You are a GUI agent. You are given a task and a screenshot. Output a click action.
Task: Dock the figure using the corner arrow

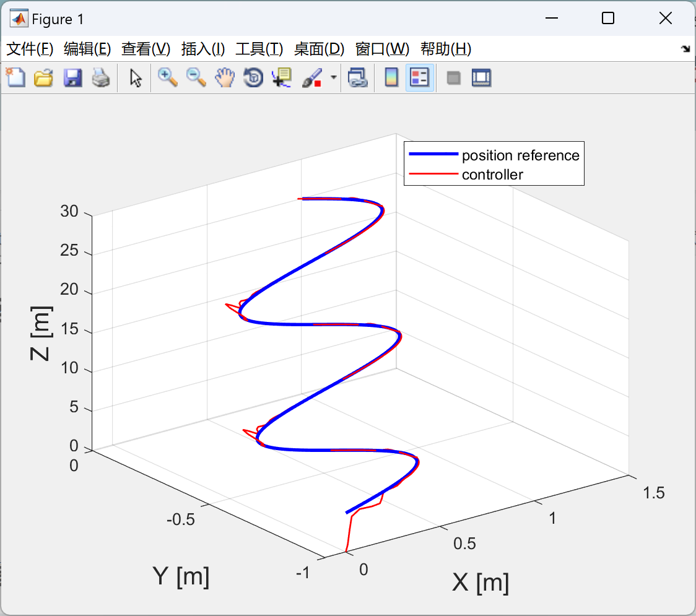686,49
